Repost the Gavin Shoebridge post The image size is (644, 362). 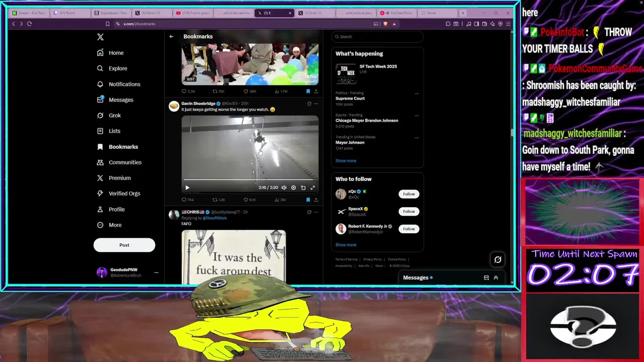coord(219,200)
